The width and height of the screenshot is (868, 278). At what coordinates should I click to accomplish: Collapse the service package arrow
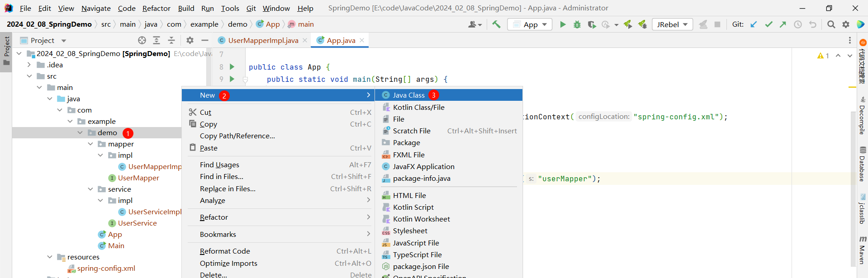90,189
